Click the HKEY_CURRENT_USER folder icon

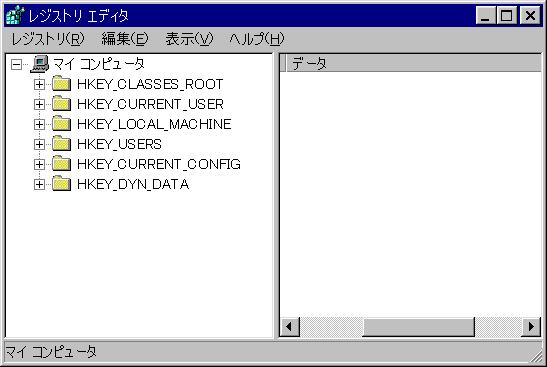[x=61, y=104]
